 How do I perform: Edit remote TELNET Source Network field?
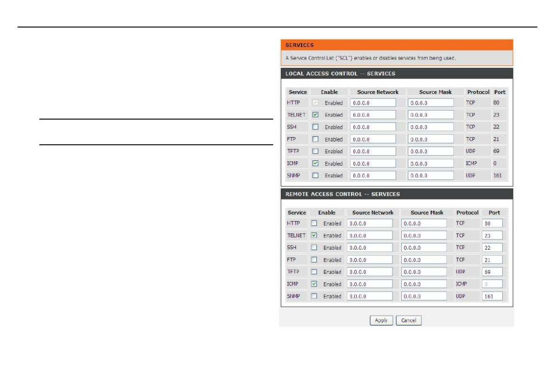tap(370, 235)
